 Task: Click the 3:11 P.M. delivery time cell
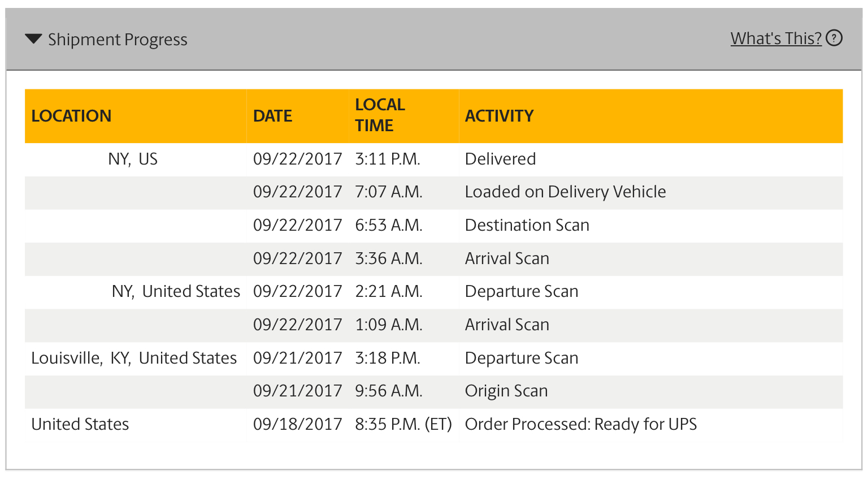point(388,159)
